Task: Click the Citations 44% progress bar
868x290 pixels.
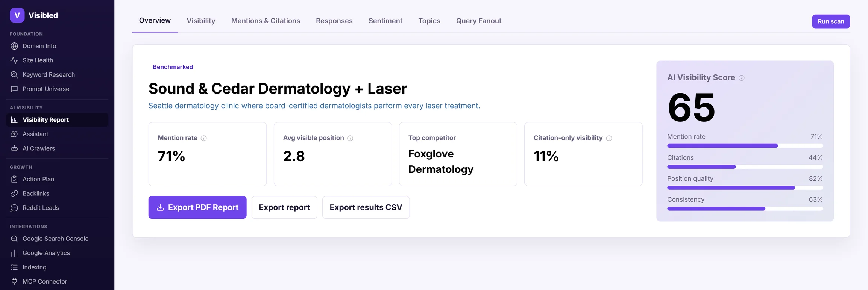Action: (745, 167)
